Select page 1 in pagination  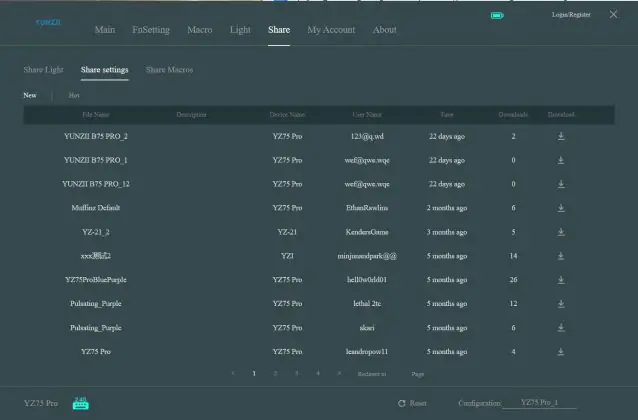point(254,373)
